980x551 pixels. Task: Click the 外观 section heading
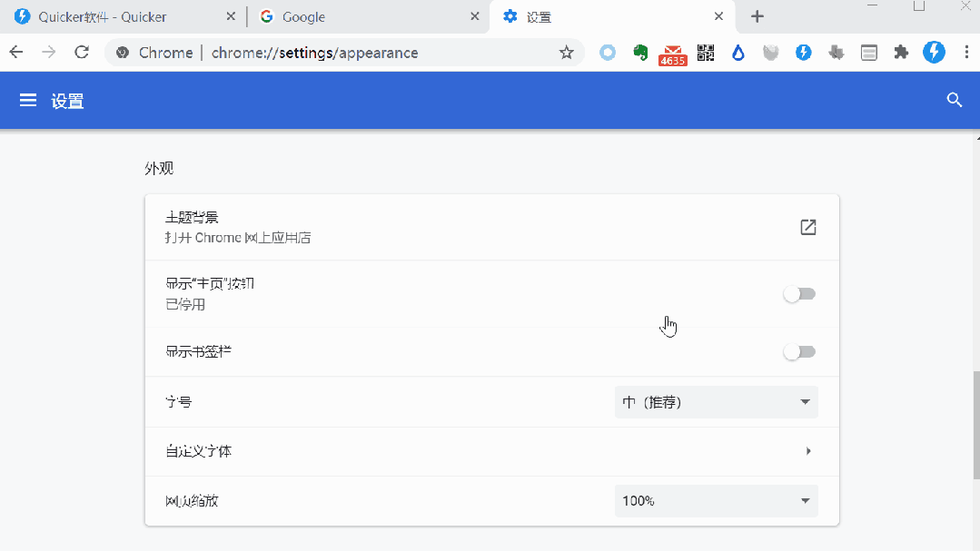(x=159, y=169)
